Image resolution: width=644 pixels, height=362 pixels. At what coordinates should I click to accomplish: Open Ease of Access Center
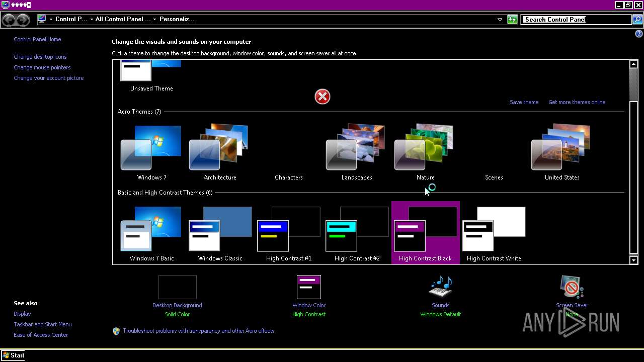pyautogui.click(x=41, y=335)
